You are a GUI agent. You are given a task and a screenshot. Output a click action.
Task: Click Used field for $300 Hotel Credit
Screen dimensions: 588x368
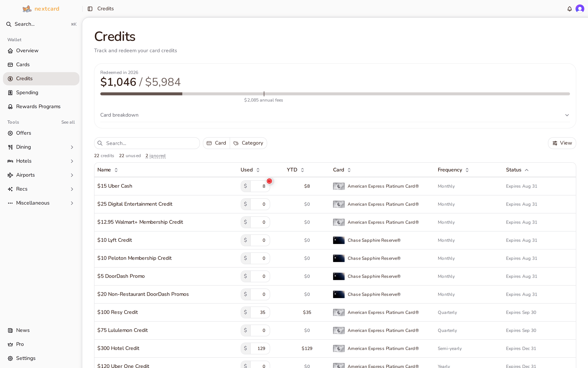point(260,348)
